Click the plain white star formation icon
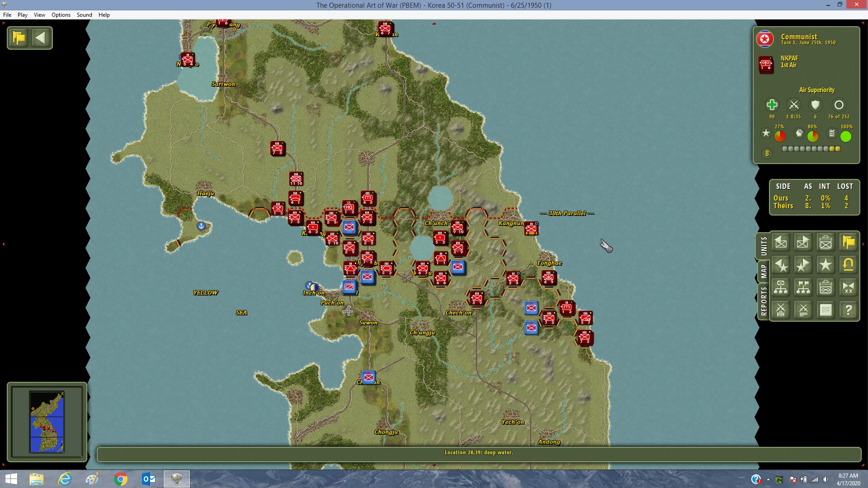 [826, 265]
